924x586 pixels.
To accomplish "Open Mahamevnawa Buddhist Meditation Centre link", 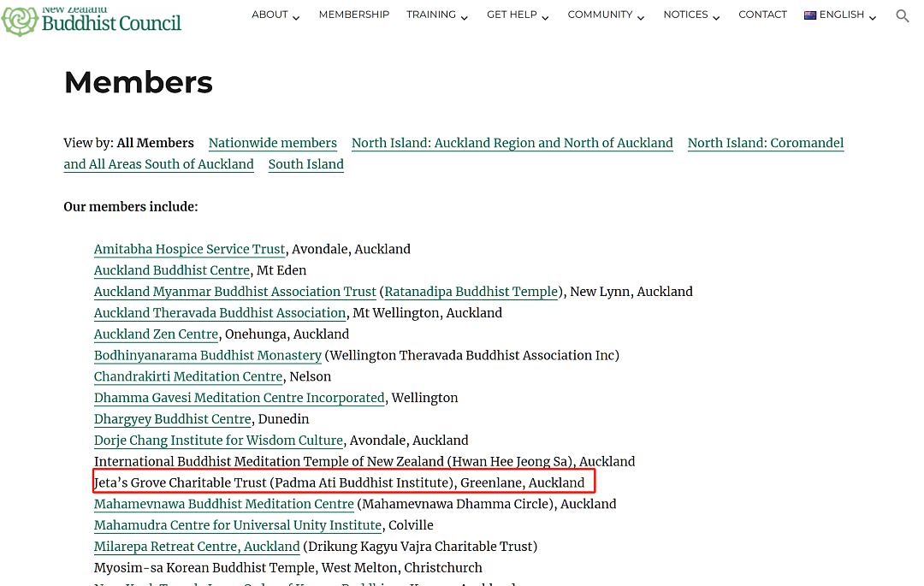I will click(224, 504).
